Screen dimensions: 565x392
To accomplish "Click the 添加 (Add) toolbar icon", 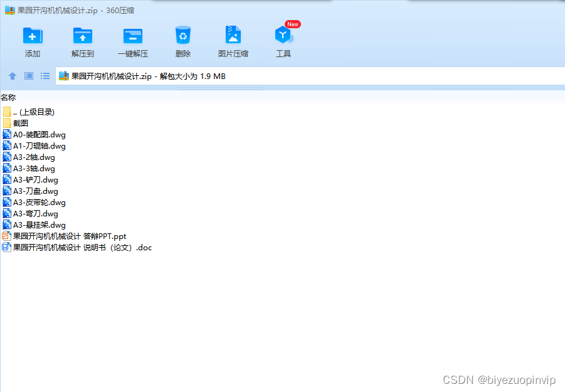I will tap(33, 35).
